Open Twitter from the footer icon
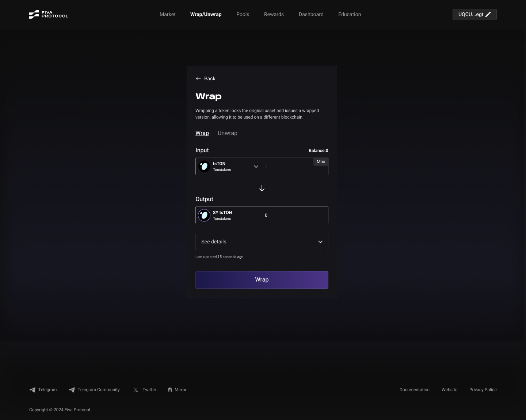This screenshot has height=420, width=526. click(x=135, y=390)
